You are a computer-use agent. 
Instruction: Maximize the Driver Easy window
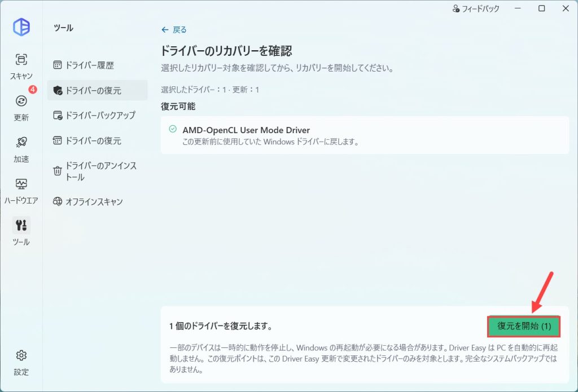click(541, 8)
